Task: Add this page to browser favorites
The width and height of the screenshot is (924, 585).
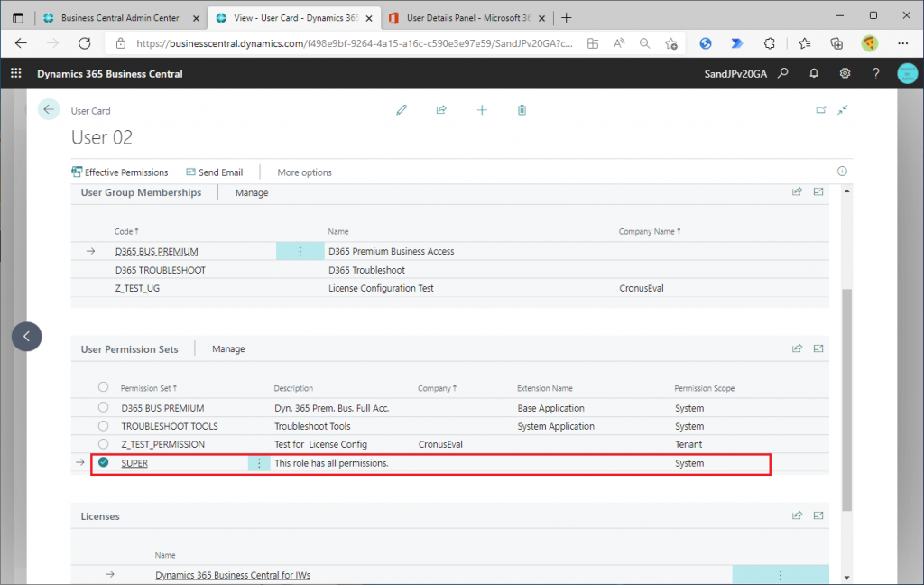Action: tap(671, 43)
